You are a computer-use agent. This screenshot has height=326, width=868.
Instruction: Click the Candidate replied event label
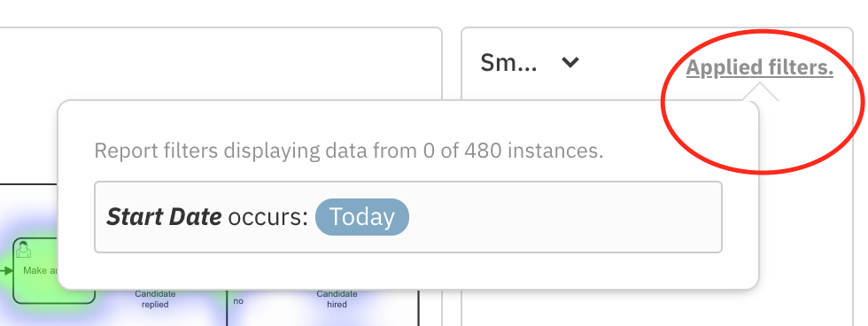(155, 299)
